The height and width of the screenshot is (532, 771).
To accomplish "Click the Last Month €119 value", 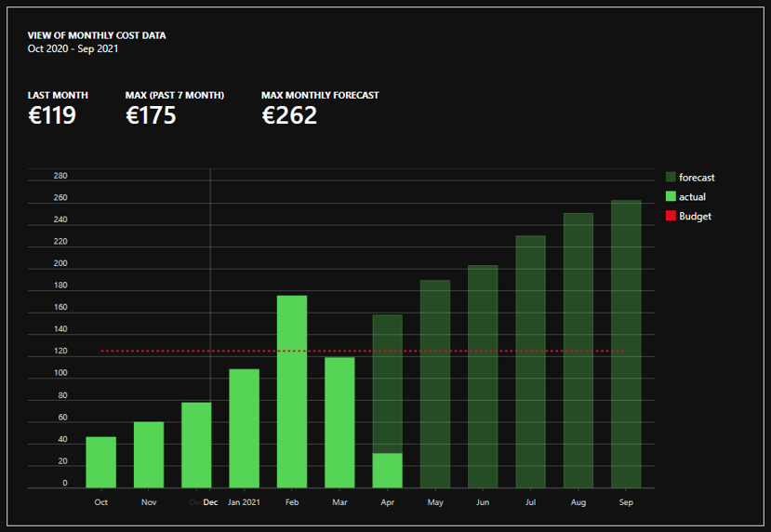I will (x=52, y=115).
